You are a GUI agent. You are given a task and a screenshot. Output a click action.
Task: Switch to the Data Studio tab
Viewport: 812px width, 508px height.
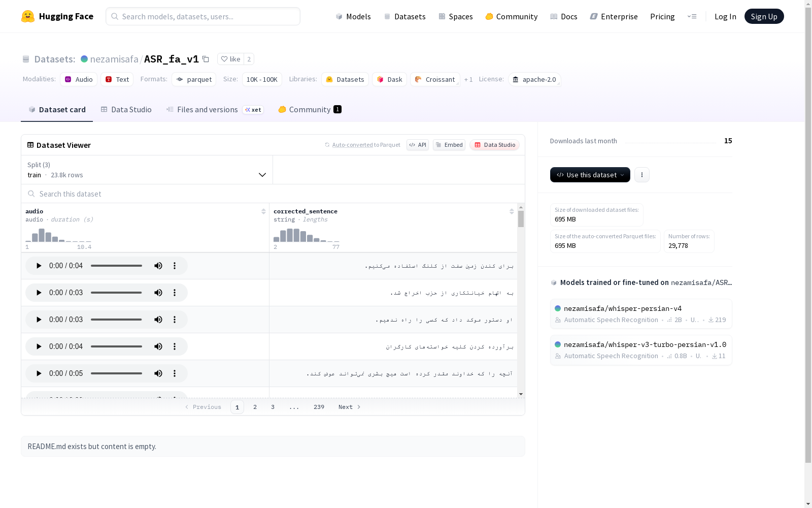[x=126, y=110]
